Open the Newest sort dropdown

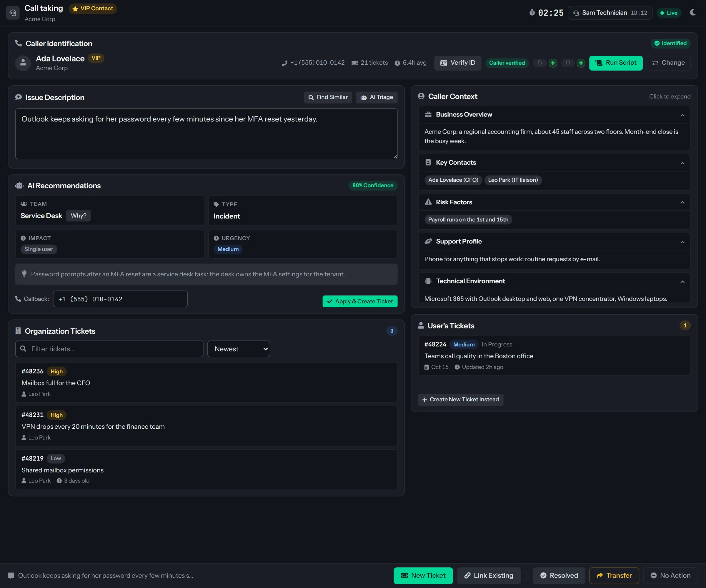pos(239,349)
